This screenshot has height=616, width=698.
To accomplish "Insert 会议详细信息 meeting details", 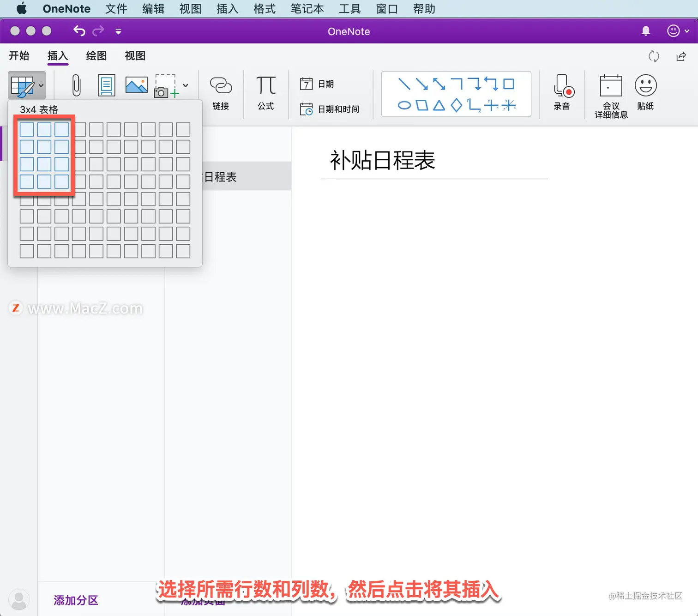I will [x=611, y=97].
